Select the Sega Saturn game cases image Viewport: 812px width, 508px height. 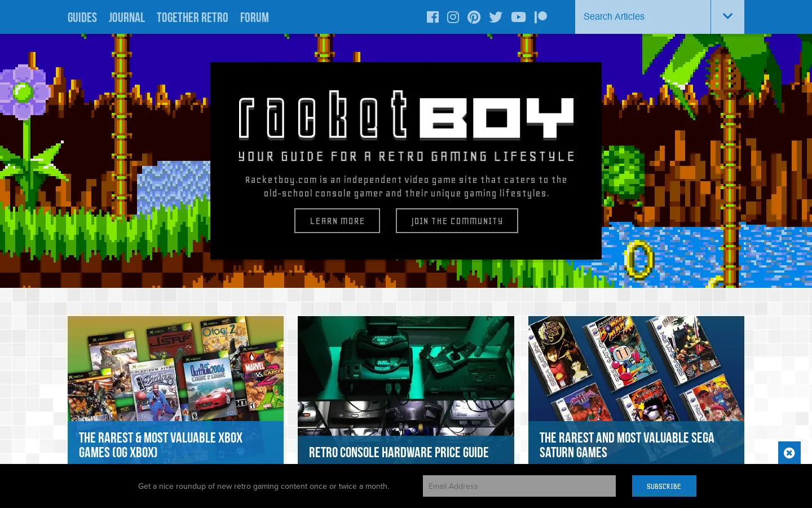tap(636, 369)
